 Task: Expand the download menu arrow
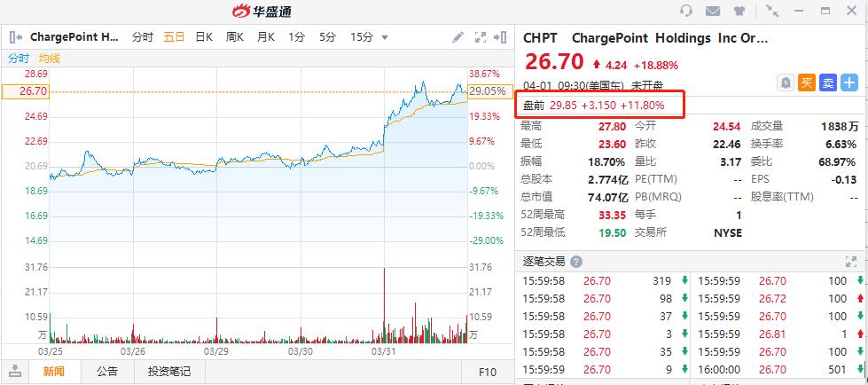click(x=15, y=371)
